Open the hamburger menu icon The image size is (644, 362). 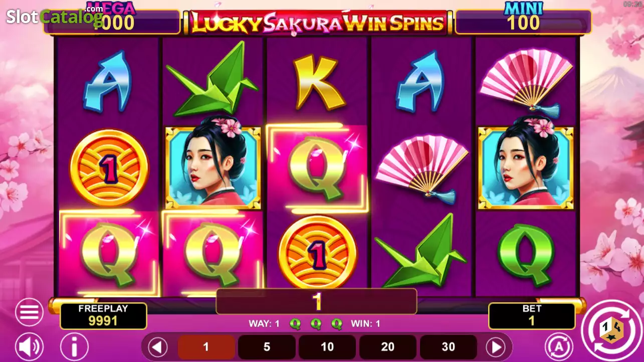(x=29, y=312)
